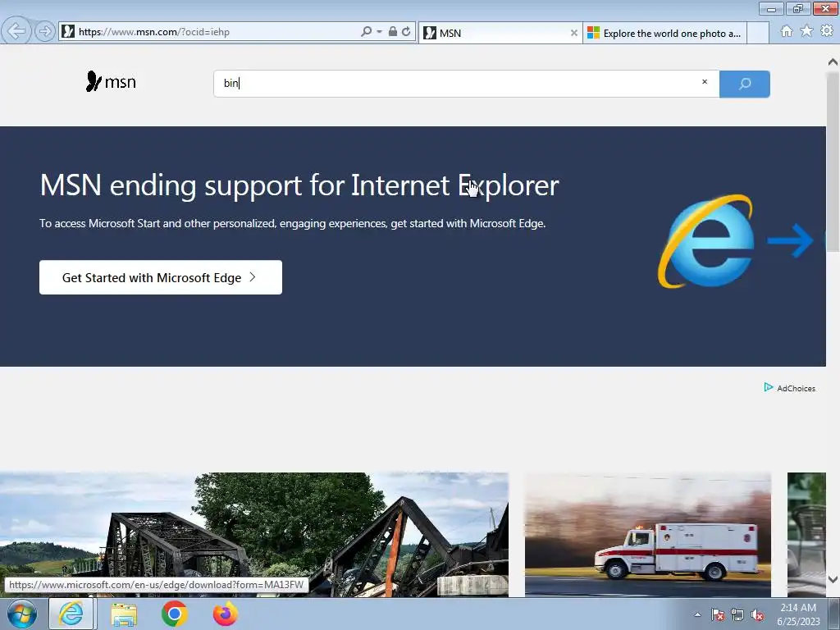Open Favorites with the star icon
The height and width of the screenshot is (630, 840).
click(x=806, y=32)
